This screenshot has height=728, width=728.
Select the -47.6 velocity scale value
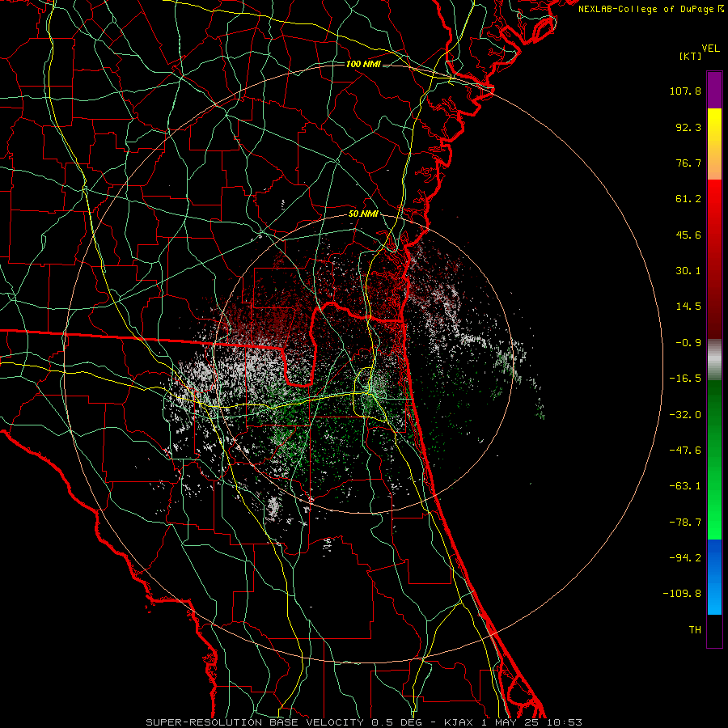(685, 451)
